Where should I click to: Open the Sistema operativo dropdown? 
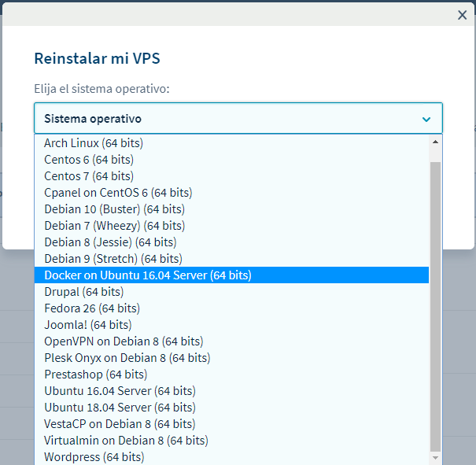click(x=238, y=118)
